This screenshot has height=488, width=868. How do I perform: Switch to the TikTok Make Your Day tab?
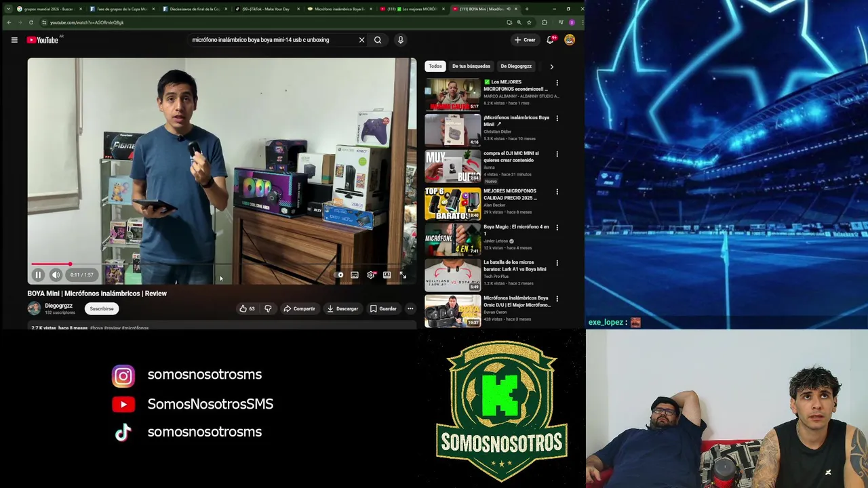(x=267, y=9)
